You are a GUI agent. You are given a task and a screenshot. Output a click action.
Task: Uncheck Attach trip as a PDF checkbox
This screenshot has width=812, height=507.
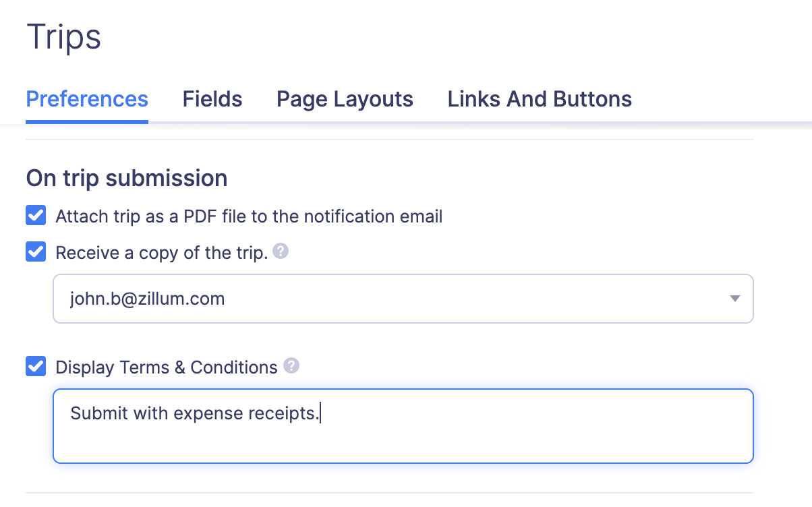coord(36,216)
